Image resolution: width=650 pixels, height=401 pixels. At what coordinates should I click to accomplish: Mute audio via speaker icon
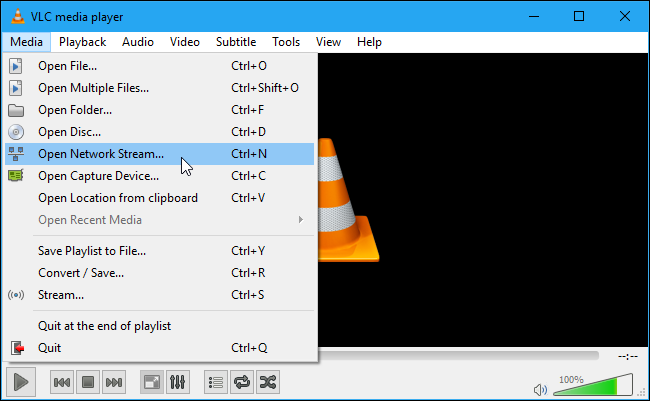(x=540, y=389)
